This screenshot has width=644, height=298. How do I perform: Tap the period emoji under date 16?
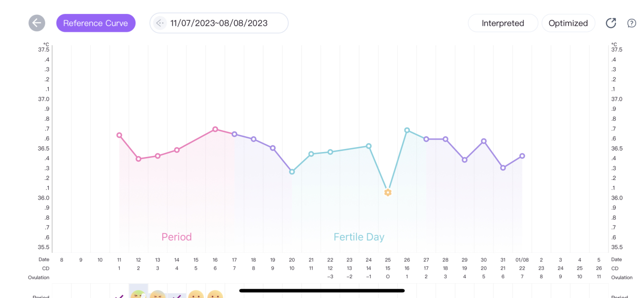pos(215,295)
